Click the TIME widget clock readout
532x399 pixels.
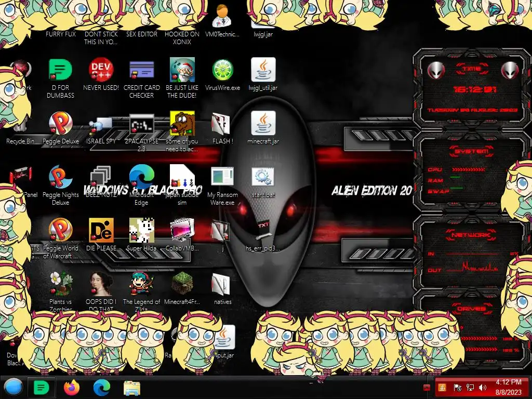click(x=475, y=89)
